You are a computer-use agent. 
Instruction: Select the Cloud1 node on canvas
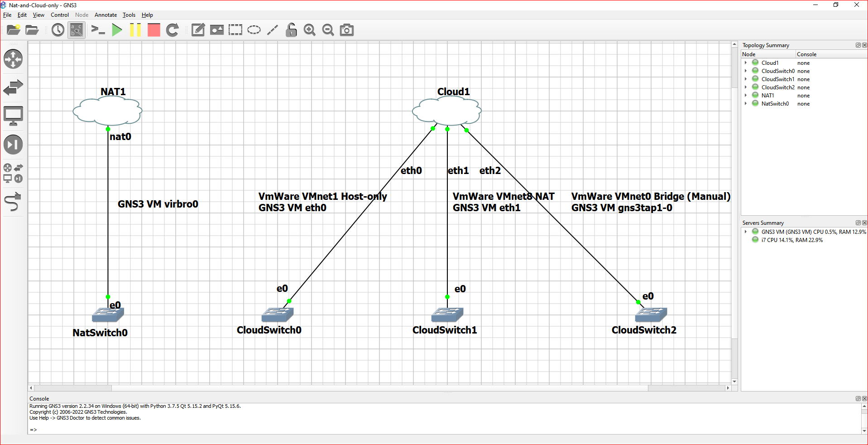tap(447, 111)
